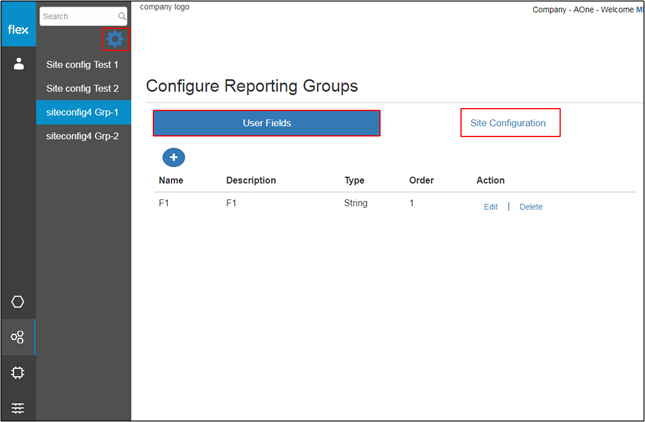
Task: Open the user profile icon in sidebar
Action: point(19,64)
